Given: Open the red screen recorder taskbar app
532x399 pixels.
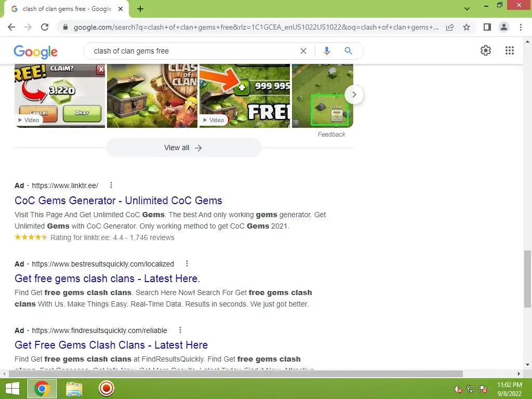Looking at the screenshot, I should [x=106, y=389].
